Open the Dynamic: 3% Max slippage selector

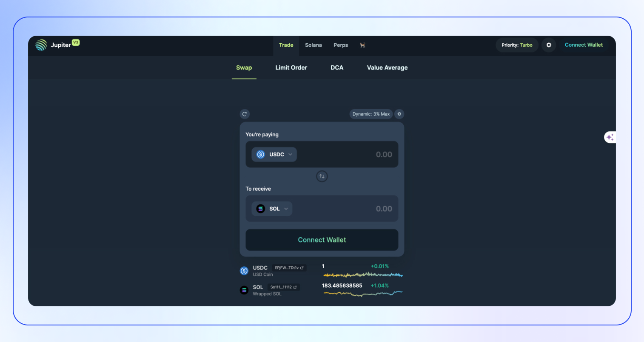371,114
